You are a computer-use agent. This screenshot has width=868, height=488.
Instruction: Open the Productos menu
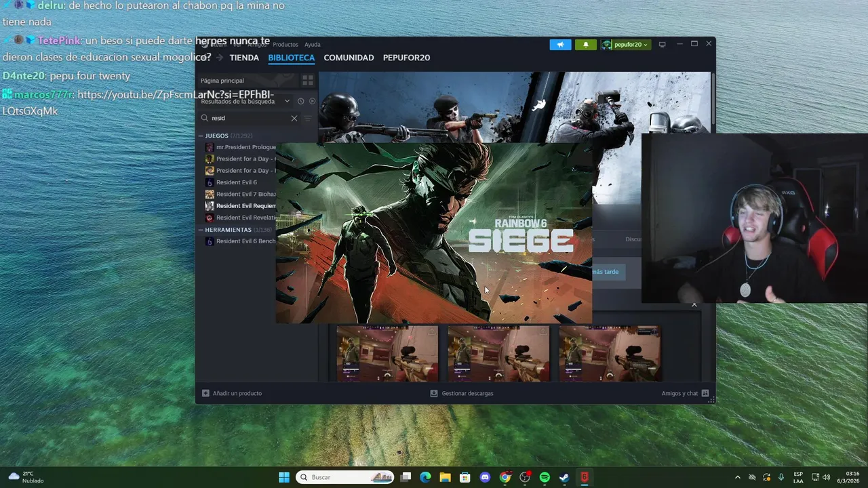pyautogui.click(x=285, y=45)
